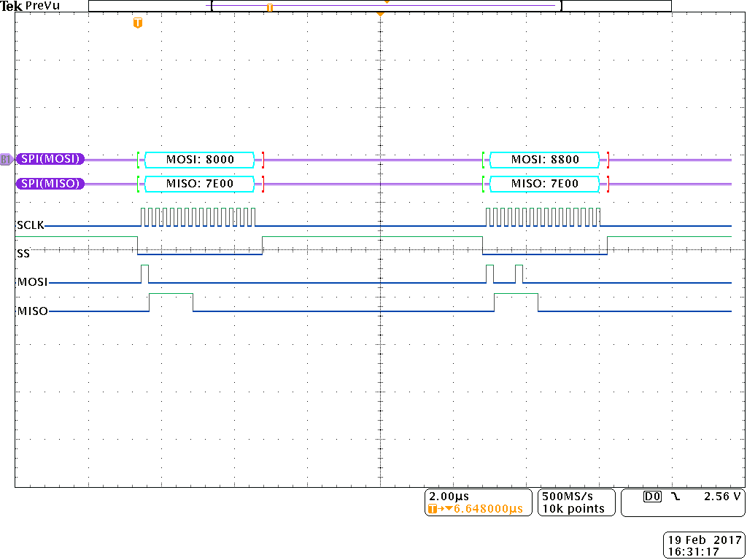747x560 pixels.
Task: Click the Tek PreVu status label
Action: [29, 5]
